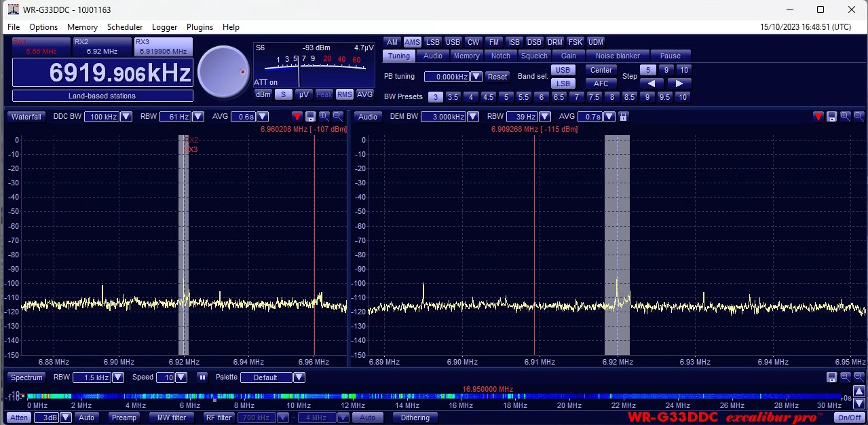Select the RX2 receiver at 6.92 MHz

pos(102,46)
